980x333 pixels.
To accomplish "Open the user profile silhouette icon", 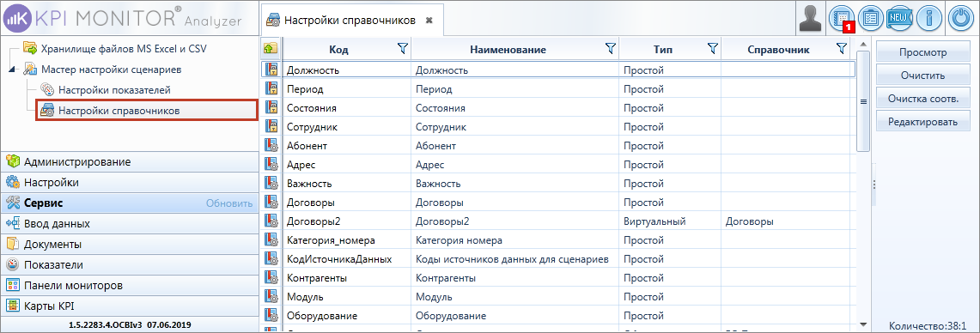I will 811,19.
